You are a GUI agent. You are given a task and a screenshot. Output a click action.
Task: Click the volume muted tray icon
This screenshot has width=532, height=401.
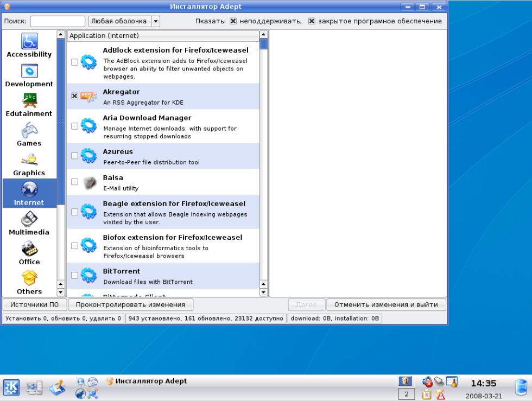427,382
